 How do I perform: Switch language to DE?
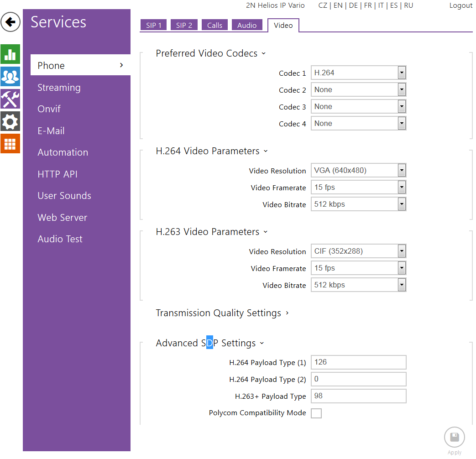pyautogui.click(x=353, y=5)
